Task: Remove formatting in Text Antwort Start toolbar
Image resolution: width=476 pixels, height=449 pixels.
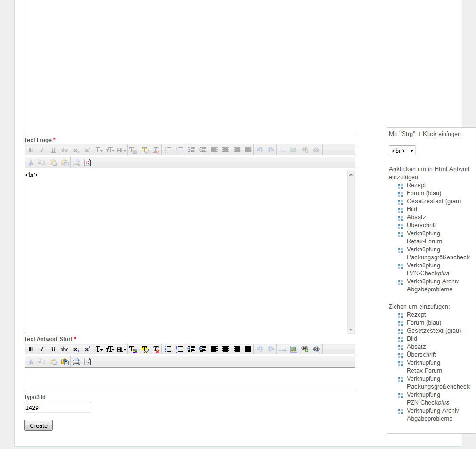Action: (156, 349)
